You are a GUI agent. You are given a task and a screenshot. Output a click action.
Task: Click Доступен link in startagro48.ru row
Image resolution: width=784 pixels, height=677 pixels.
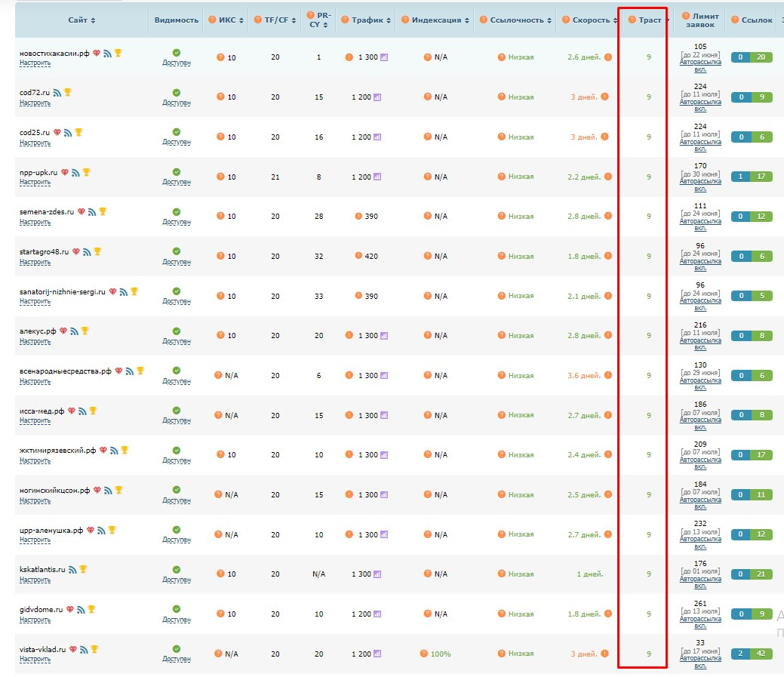(x=177, y=261)
